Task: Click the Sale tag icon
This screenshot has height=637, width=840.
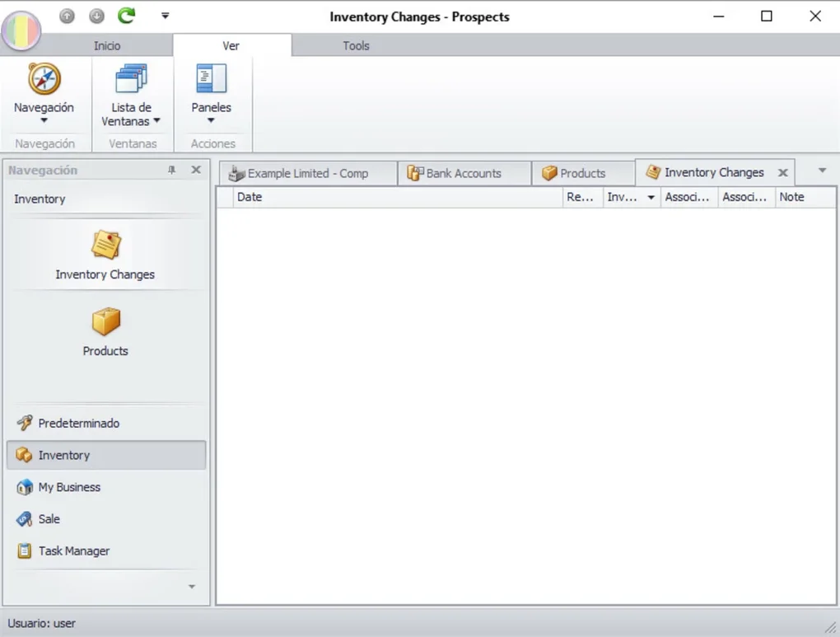Action: 24,519
